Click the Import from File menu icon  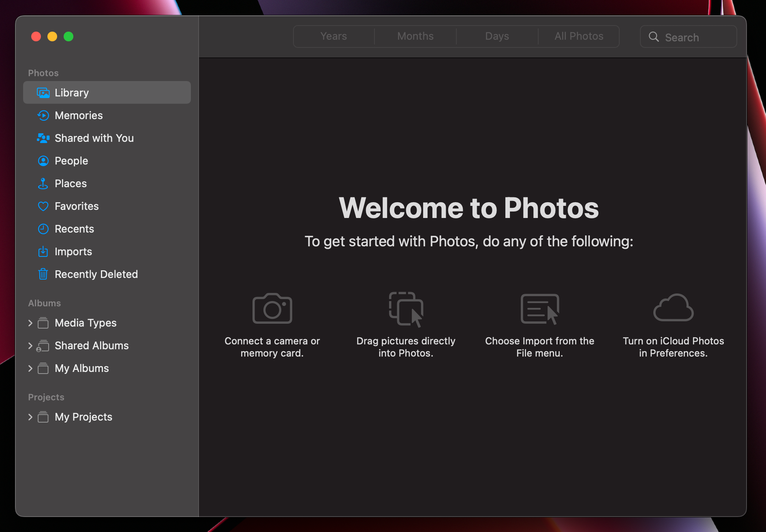tap(540, 309)
